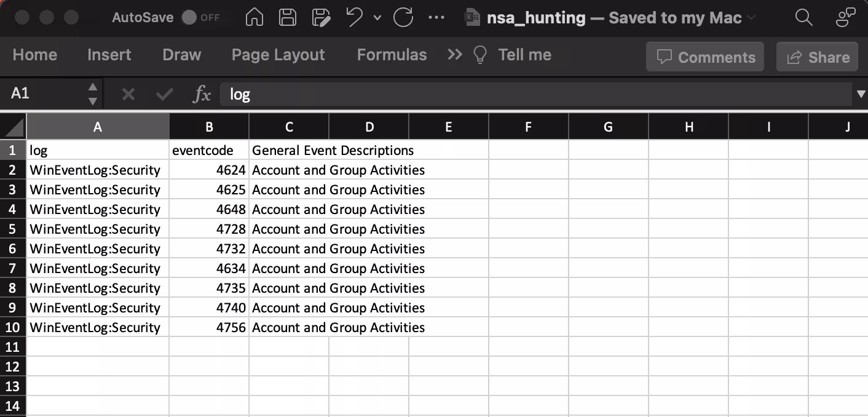Viewport: 868px width, 417px height.
Task: Switch to the Formulas tab
Action: (392, 55)
